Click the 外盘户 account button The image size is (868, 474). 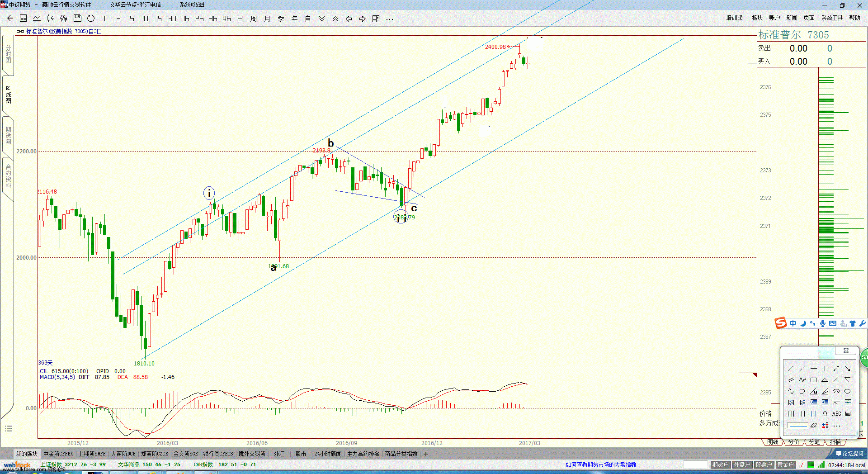click(742, 465)
